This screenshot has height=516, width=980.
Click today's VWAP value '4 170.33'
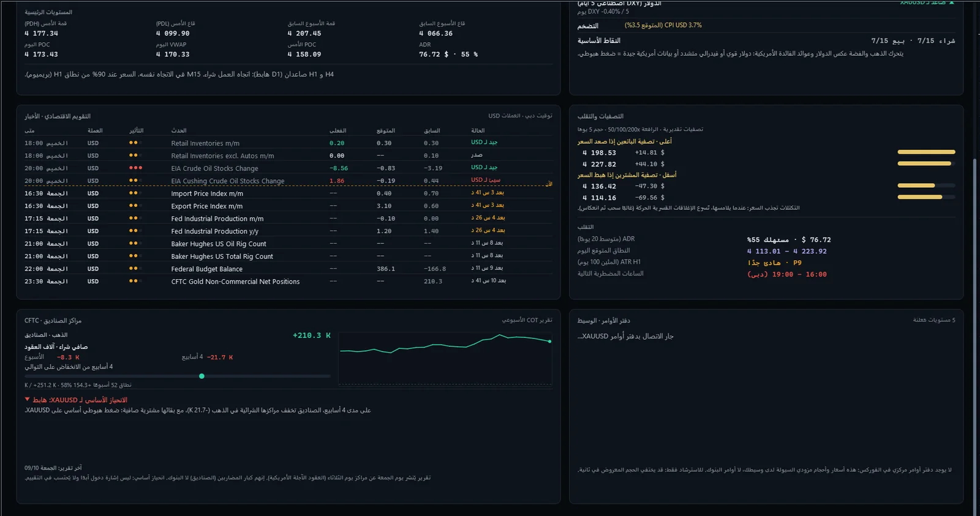(173, 54)
